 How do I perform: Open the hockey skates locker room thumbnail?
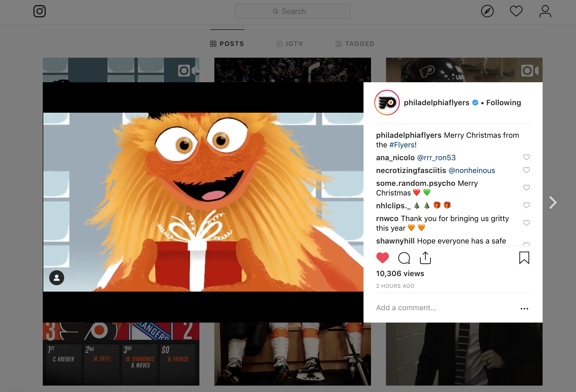(293, 354)
